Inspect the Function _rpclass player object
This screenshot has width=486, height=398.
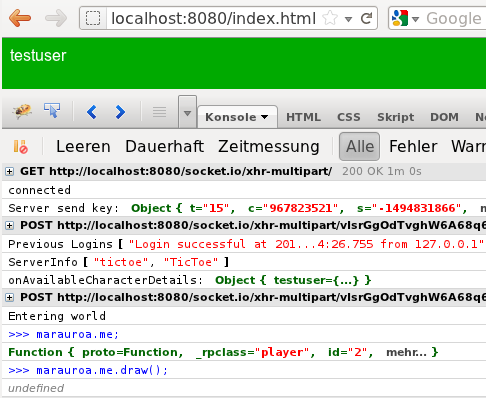click(x=223, y=352)
